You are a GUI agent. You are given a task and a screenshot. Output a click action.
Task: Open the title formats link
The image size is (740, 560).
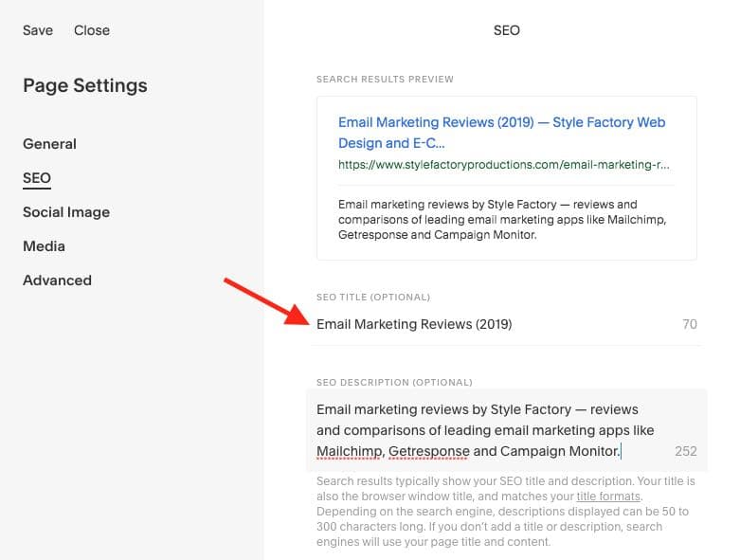[609, 497]
